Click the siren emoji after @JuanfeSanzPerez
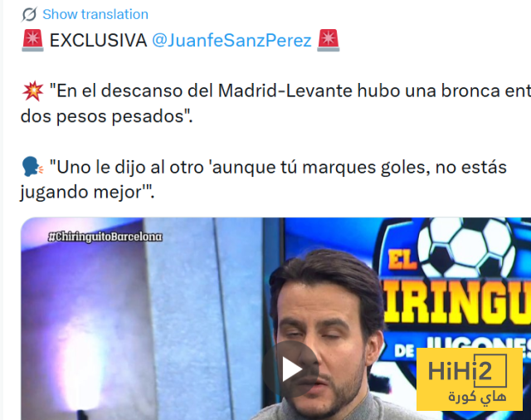The width and height of the screenshot is (531, 420). [x=329, y=41]
